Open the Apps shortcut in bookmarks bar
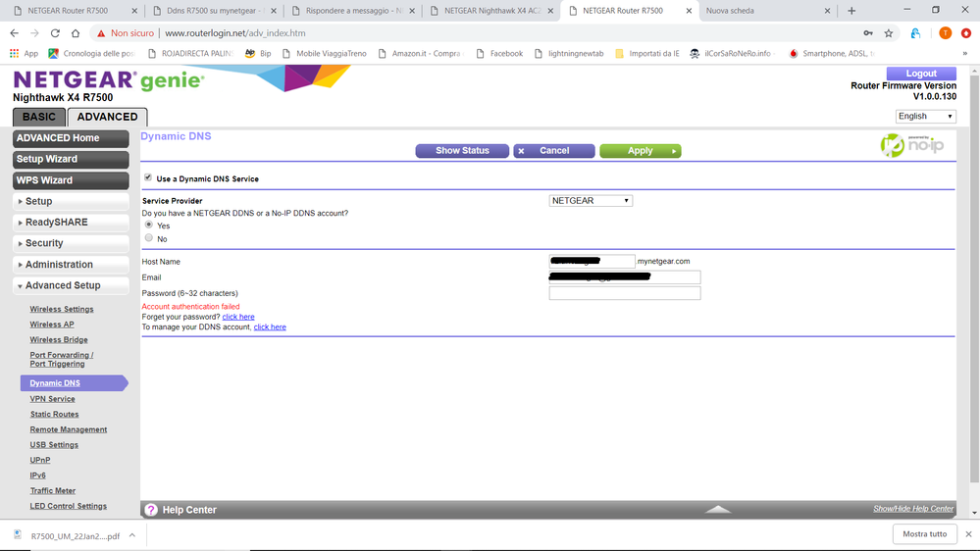980x551 pixels. [24, 54]
